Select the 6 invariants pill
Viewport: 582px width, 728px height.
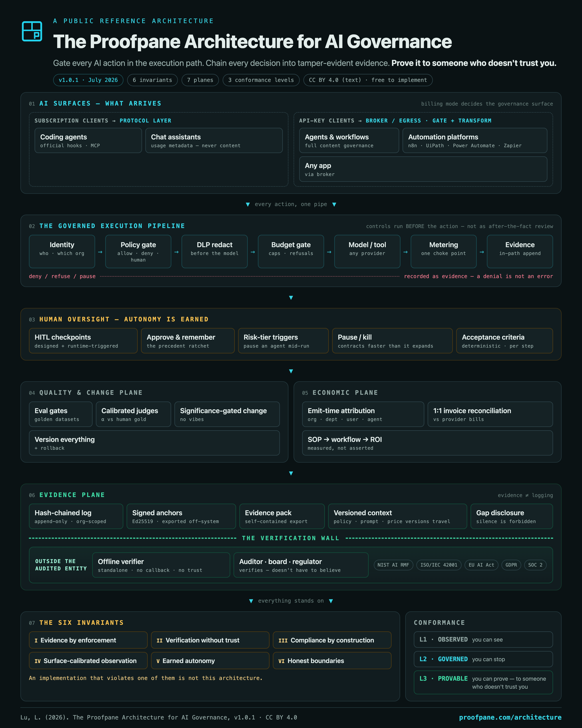(152, 80)
